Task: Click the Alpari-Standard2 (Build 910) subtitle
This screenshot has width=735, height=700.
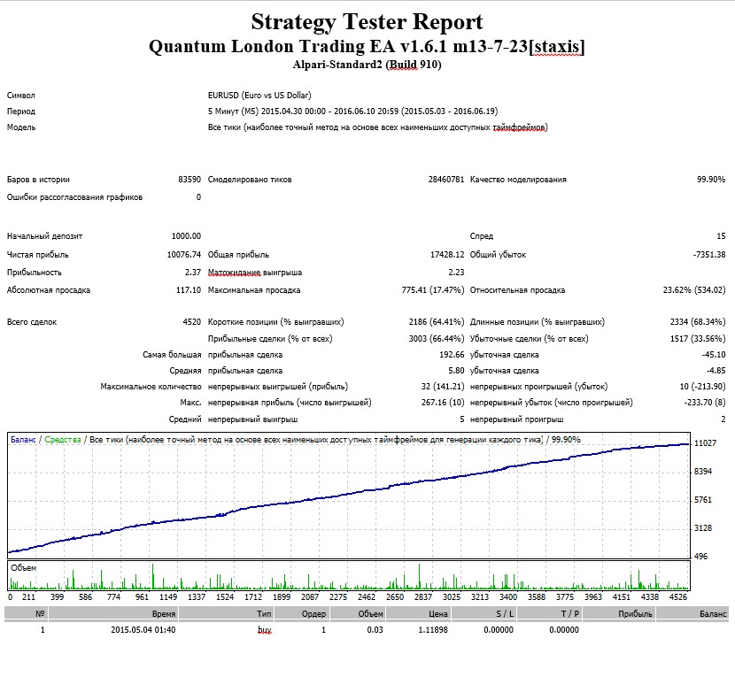Action: click(367, 65)
